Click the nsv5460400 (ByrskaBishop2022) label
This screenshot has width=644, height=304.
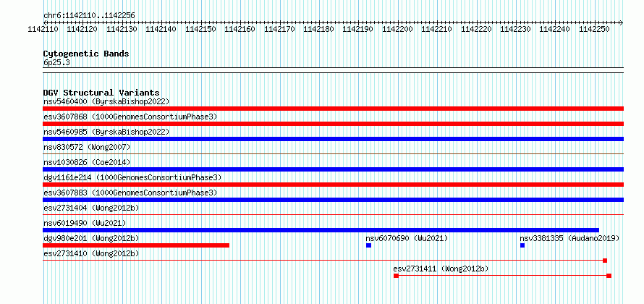coord(106,101)
